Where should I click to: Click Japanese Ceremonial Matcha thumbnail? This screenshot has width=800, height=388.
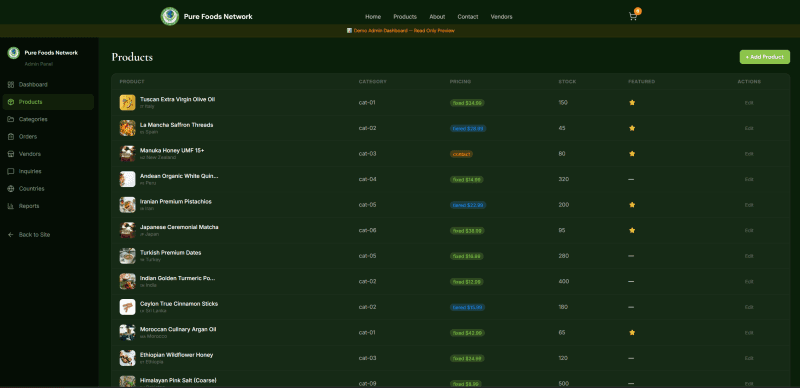[x=128, y=230]
